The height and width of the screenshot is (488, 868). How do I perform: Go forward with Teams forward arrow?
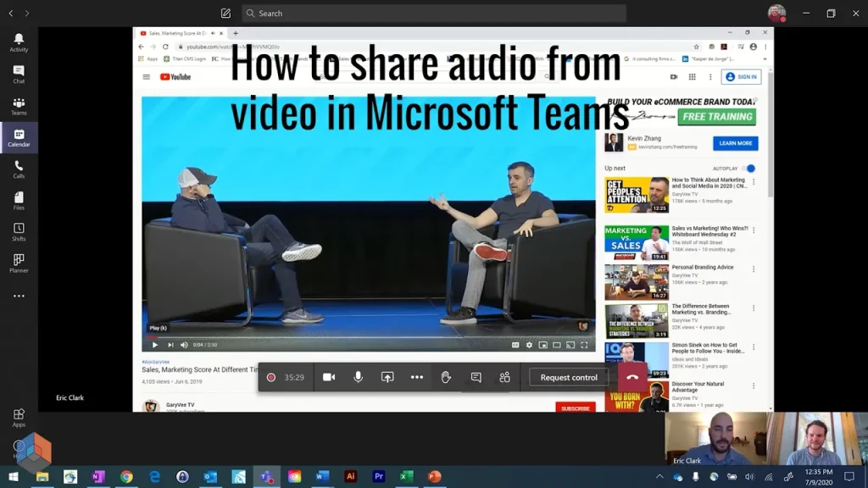point(26,14)
